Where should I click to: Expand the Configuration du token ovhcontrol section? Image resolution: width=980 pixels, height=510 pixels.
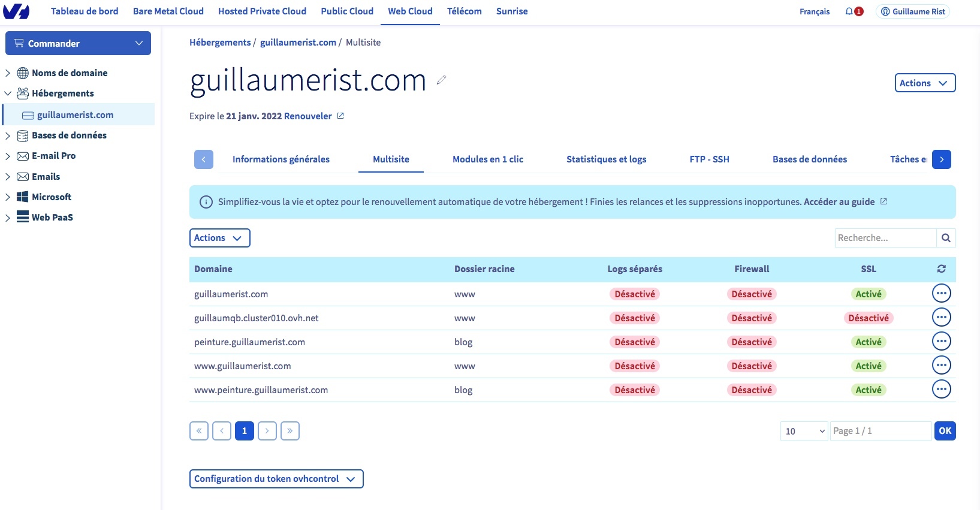[276, 479]
